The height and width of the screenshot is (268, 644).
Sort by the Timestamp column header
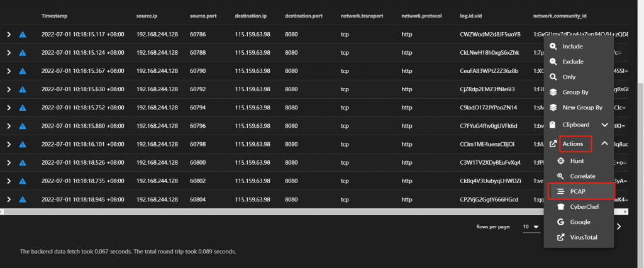tap(55, 14)
